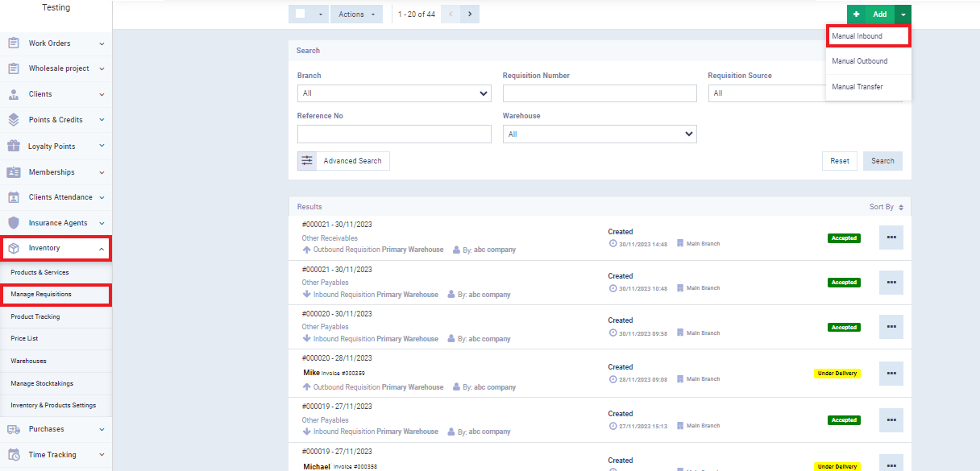Image resolution: width=980 pixels, height=471 pixels.
Task: Open the Sort By control
Action: 886,207
